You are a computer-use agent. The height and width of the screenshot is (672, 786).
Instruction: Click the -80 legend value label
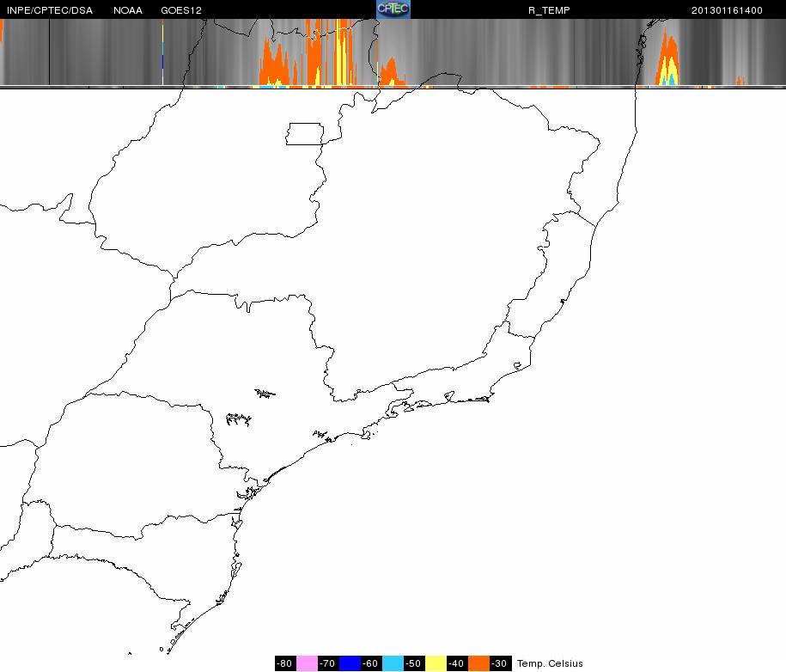285,663
